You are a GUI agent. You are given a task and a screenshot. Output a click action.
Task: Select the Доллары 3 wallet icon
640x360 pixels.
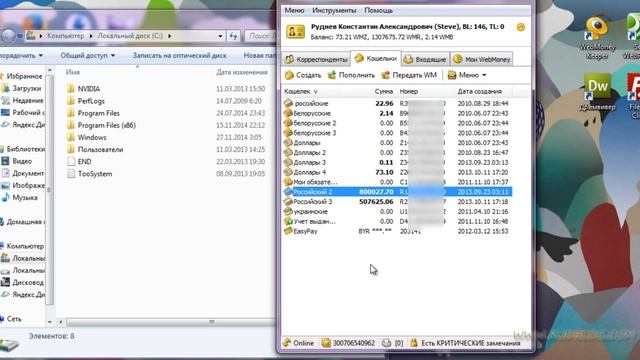tap(289, 162)
